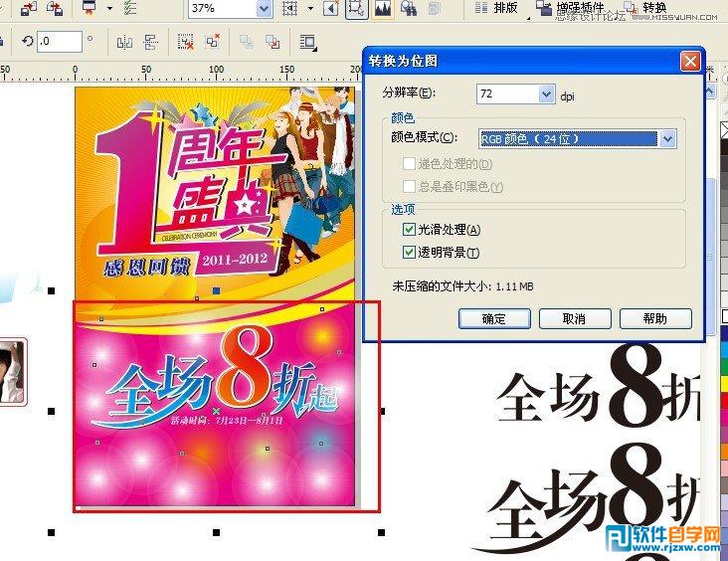This screenshot has height=561, width=728.
Task: Click the 取消 cancel button
Action: (575, 318)
